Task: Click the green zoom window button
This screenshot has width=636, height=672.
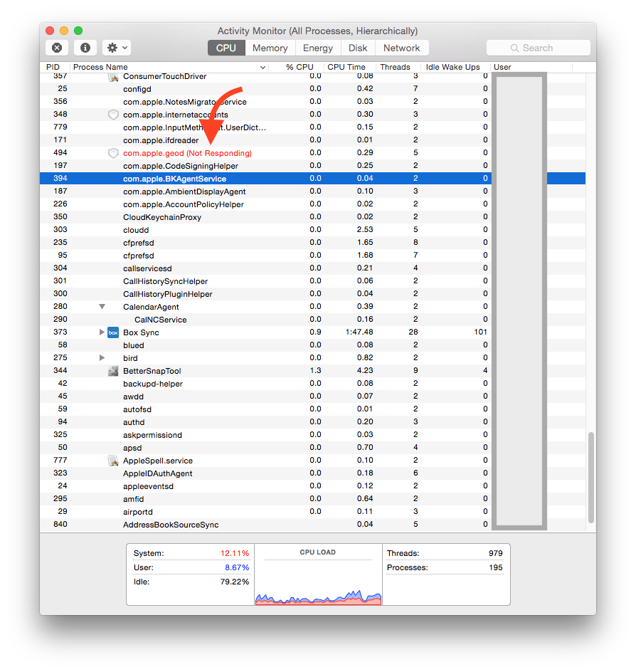Action: (x=78, y=31)
